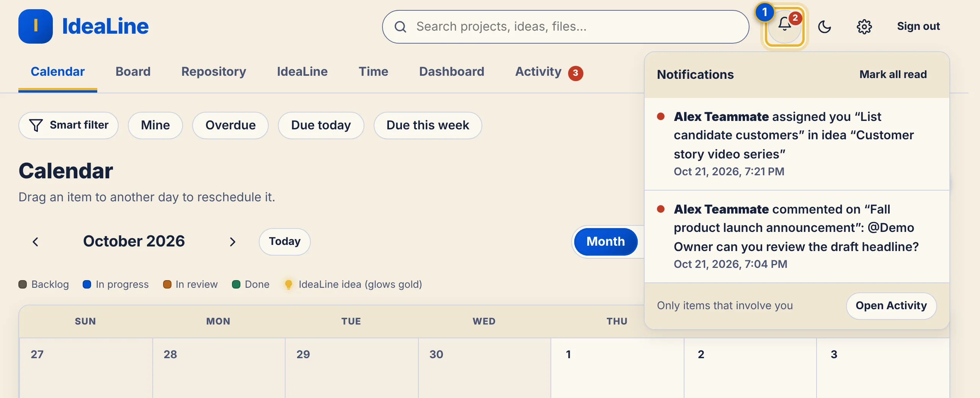Click the IdeaLine logo icon
This screenshot has width=980, height=398.
[x=36, y=26]
